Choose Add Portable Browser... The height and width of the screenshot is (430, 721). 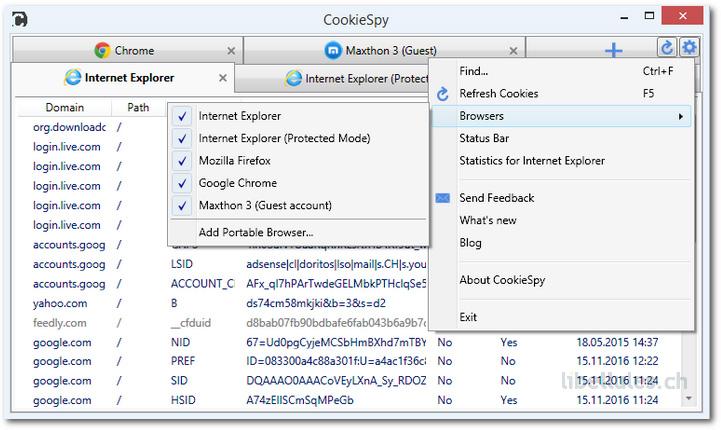point(256,233)
